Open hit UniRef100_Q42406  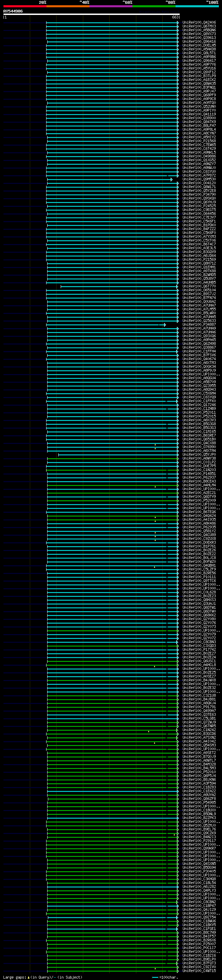(x=199, y=23)
